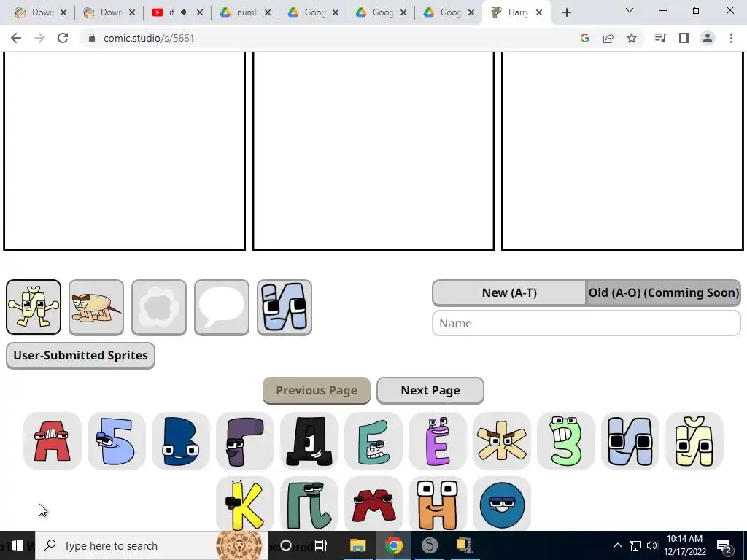Image resolution: width=747 pixels, height=560 pixels.
Task: Select the light blue И sprite in grid
Action: click(x=630, y=441)
